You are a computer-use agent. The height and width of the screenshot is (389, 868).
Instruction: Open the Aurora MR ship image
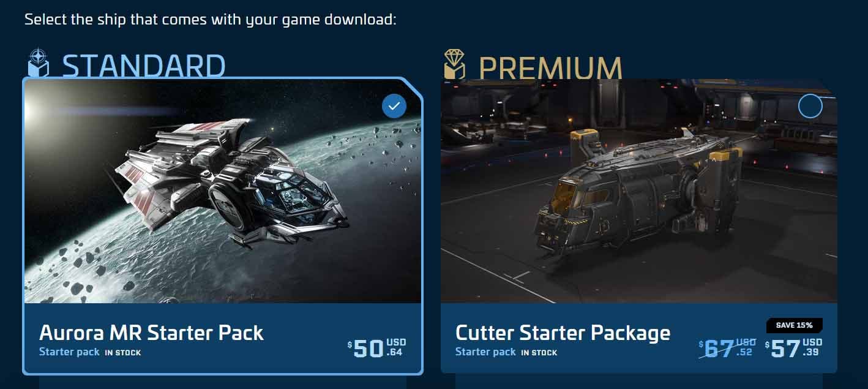223,192
